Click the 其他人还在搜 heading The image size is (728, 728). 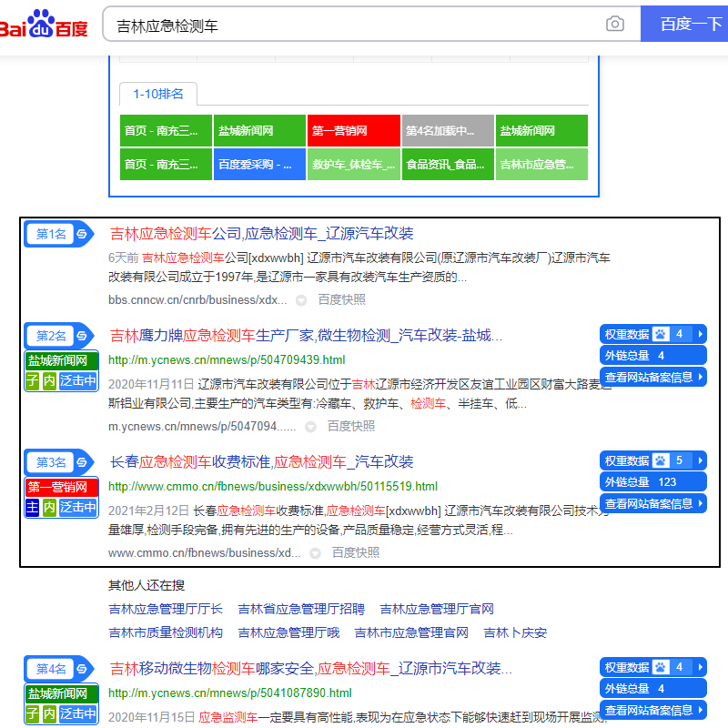coord(147,585)
